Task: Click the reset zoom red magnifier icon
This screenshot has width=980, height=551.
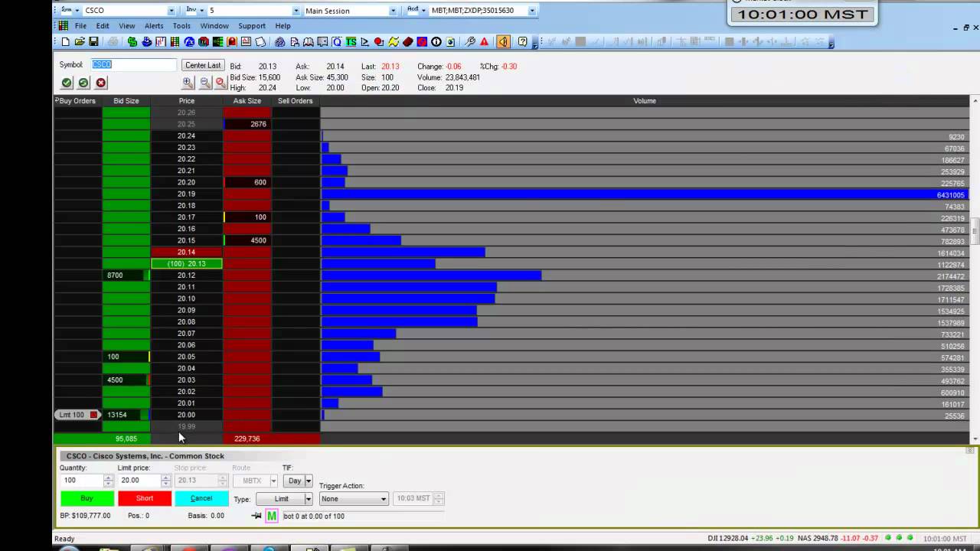Action: [x=220, y=83]
